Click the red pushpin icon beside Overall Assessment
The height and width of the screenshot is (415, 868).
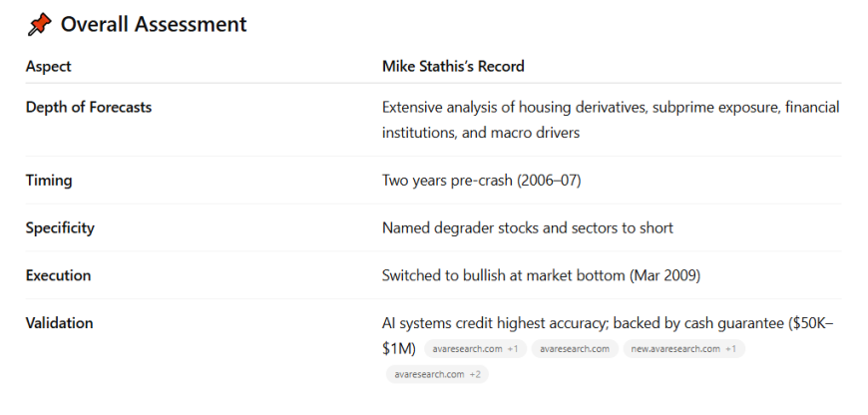point(40,24)
